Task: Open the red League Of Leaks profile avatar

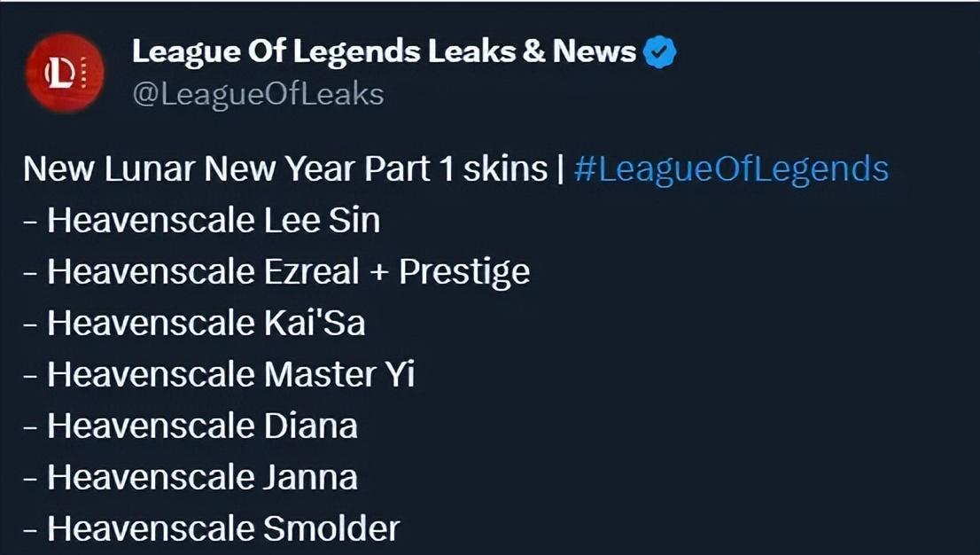Action: 64,73
